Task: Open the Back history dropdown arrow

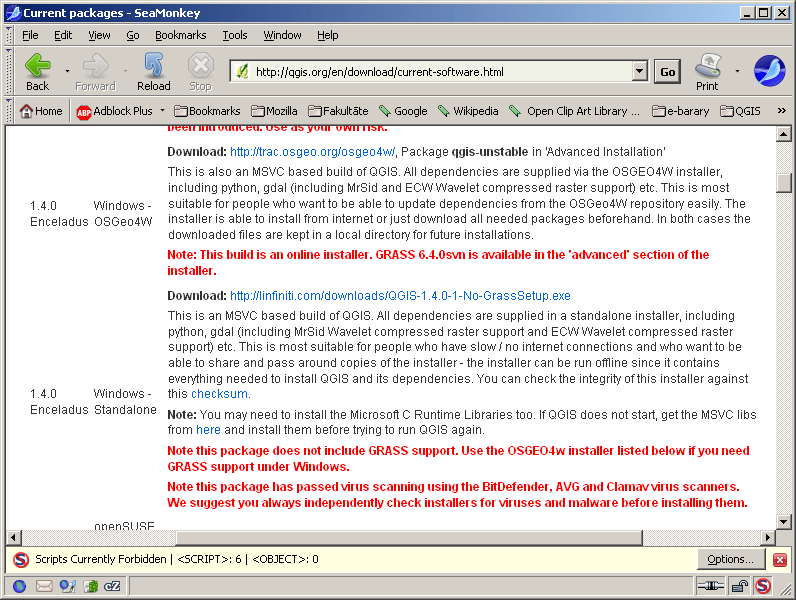Action: point(67,72)
